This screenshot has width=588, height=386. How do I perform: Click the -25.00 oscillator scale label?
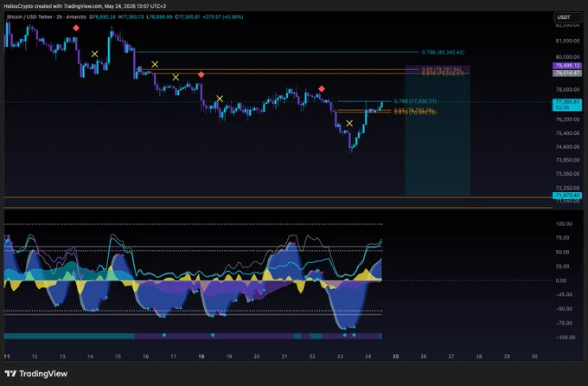(x=565, y=294)
